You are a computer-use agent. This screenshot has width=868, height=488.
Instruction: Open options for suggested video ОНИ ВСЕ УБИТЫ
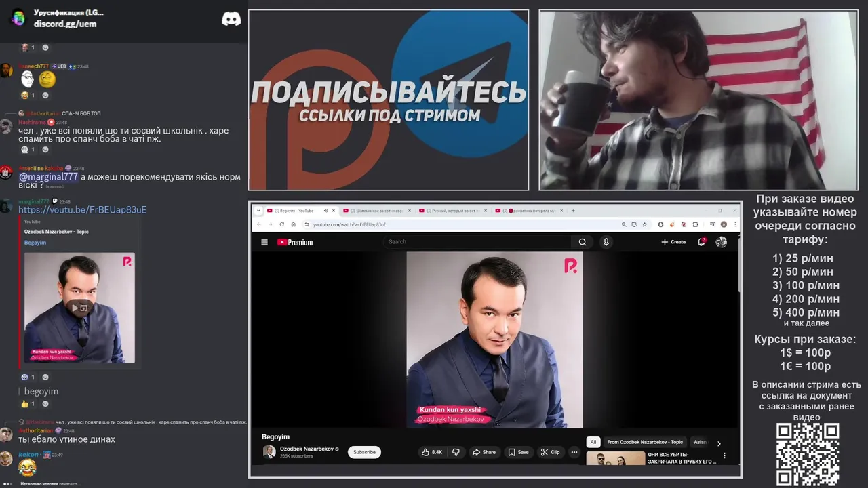click(724, 456)
